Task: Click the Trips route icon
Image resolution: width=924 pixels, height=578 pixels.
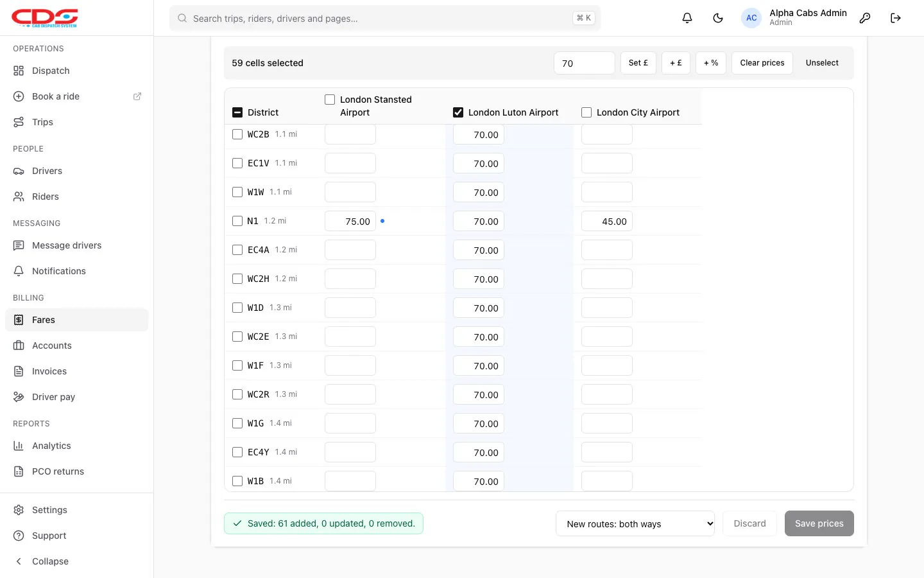Action: (x=19, y=122)
